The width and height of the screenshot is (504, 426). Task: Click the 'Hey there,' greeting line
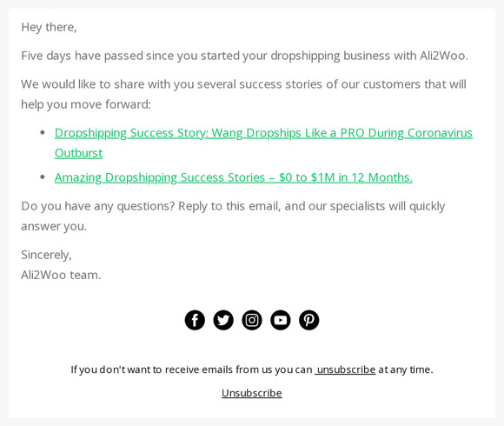(49, 27)
